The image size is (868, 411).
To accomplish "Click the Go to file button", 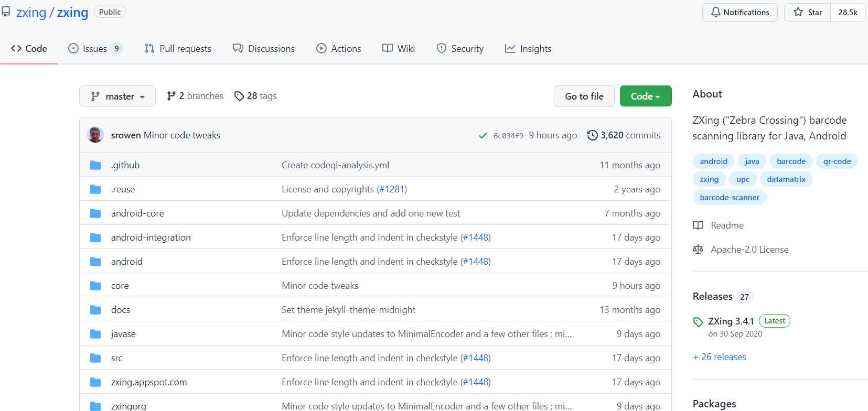I will coord(584,96).
